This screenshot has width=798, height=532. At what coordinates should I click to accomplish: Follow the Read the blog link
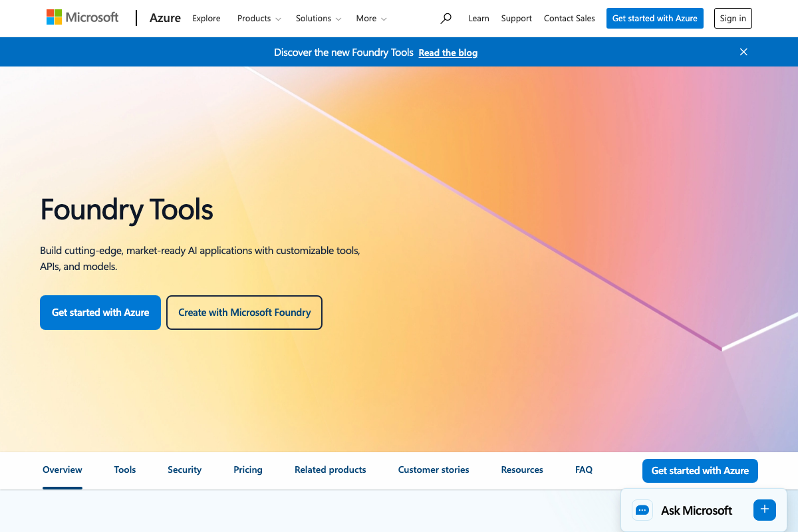(x=448, y=53)
